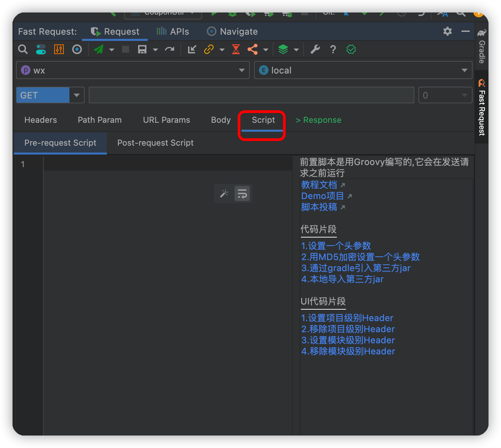Click the request URL input field

tap(251, 95)
